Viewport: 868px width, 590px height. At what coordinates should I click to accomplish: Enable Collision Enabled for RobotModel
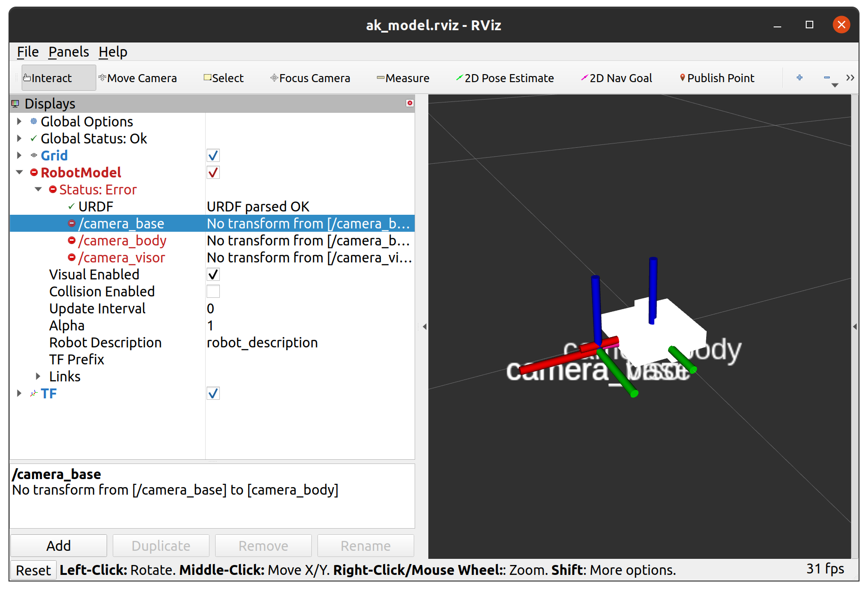[x=213, y=291]
